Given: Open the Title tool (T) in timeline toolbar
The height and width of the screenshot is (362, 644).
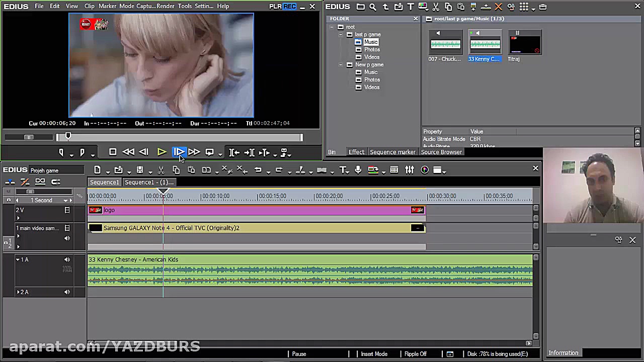Looking at the screenshot, I should pos(343,170).
